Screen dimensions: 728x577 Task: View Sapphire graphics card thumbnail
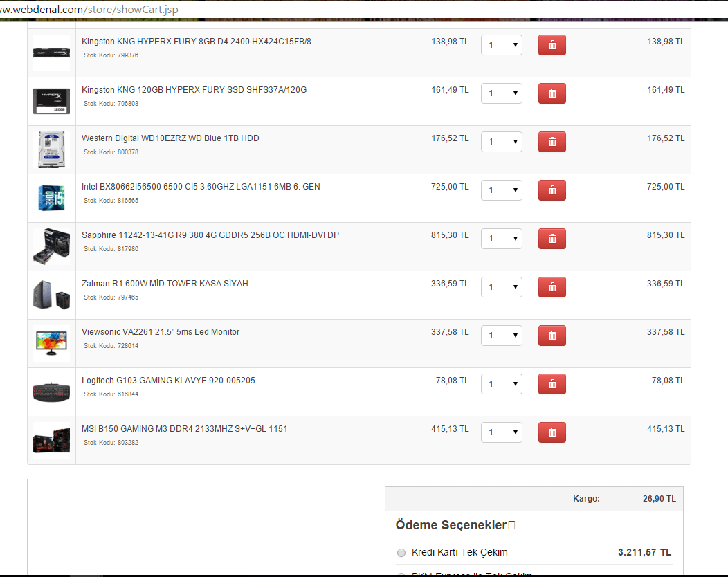(x=51, y=246)
